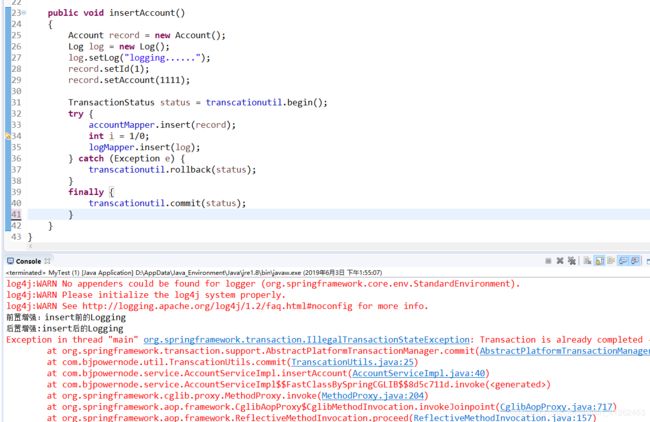The width and height of the screenshot is (650, 422).
Task: Clear the console output
Action: (x=587, y=261)
